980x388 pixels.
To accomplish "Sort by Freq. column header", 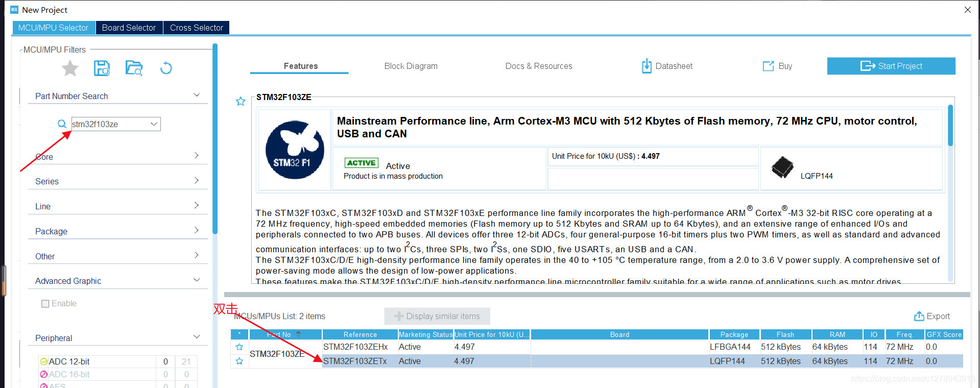I will (905, 334).
